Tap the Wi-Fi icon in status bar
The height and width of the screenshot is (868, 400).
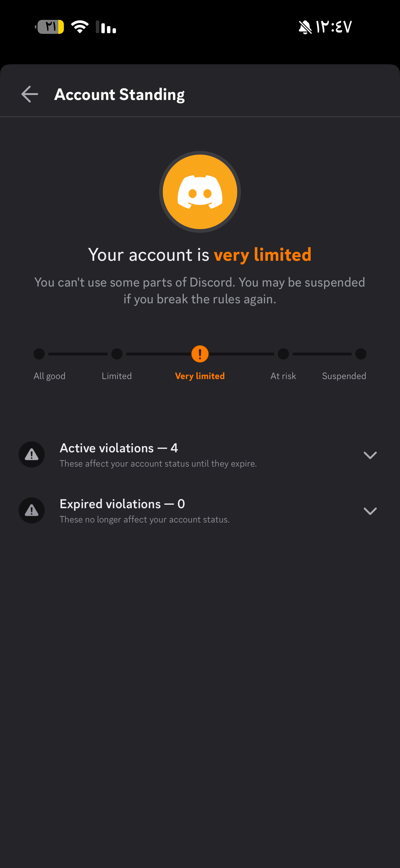pyautogui.click(x=80, y=27)
